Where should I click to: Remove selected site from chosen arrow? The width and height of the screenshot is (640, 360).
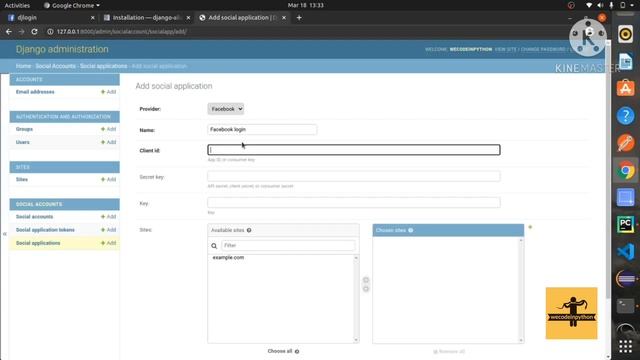[x=366, y=289]
